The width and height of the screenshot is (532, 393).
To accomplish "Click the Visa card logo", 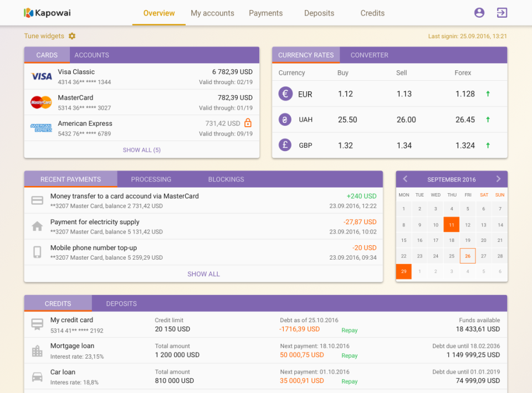I will [x=42, y=76].
